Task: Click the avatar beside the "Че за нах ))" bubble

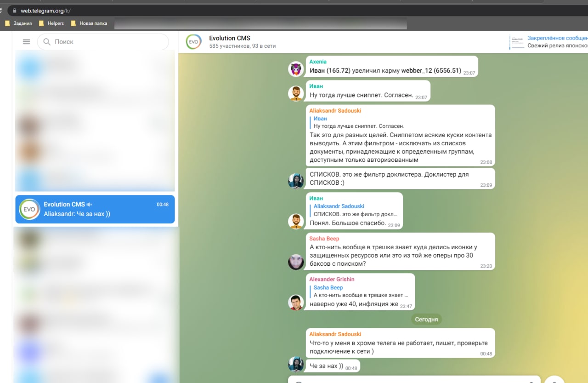Action: pyautogui.click(x=296, y=364)
